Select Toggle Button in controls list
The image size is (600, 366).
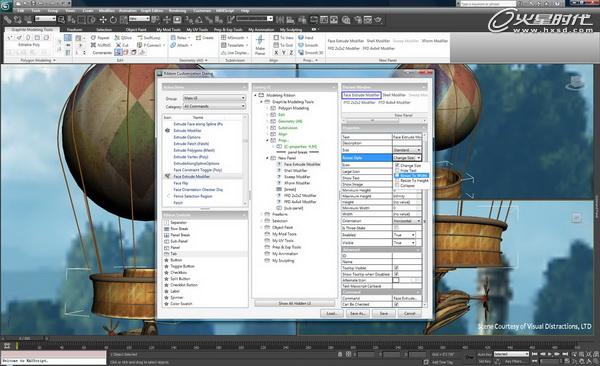(x=183, y=266)
